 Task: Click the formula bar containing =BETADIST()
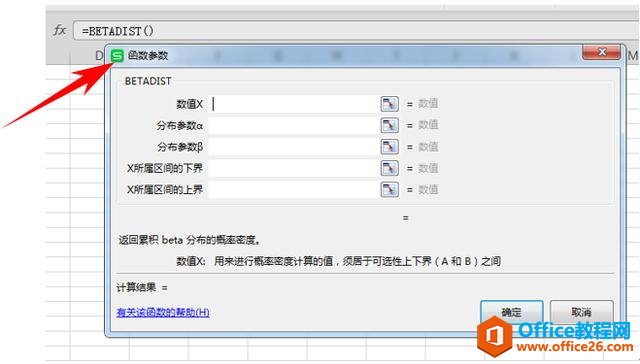(355, 31)
